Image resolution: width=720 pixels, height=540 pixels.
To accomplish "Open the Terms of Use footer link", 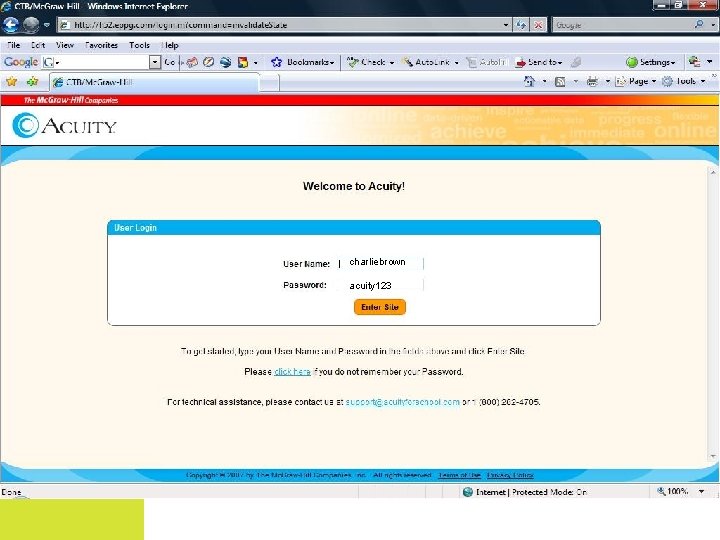I will pyautogui.click(x=460, y=475).
